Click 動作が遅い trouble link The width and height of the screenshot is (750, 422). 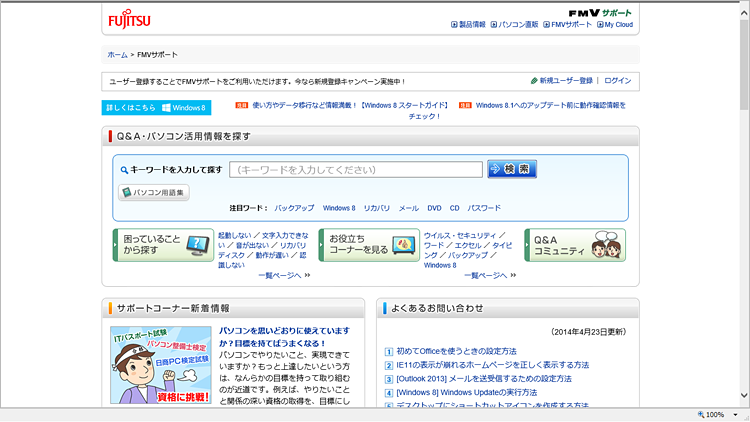[x=272, y=255]
